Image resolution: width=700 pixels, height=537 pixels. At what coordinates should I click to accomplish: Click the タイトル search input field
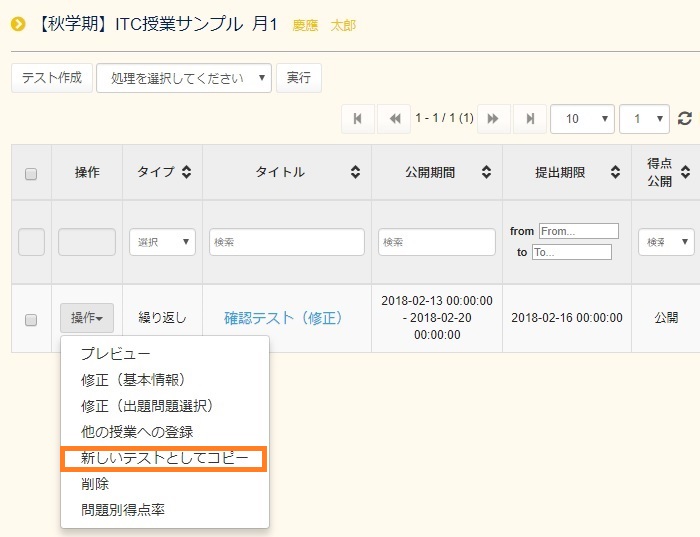[x=286, y=242]
